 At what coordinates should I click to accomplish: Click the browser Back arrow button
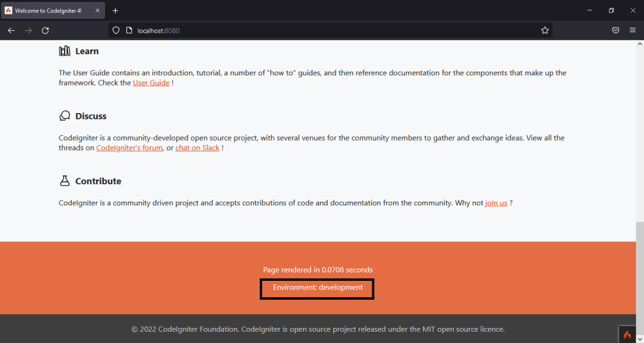coord(11,30)
